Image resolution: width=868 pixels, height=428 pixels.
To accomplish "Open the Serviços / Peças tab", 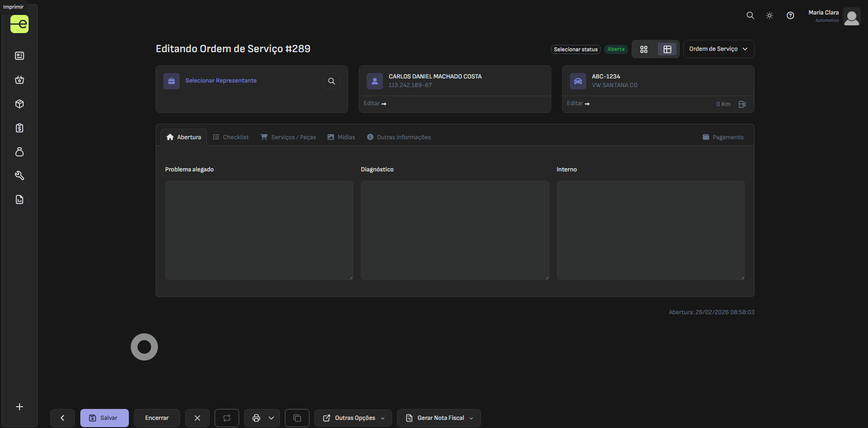I will coord(288,137).
